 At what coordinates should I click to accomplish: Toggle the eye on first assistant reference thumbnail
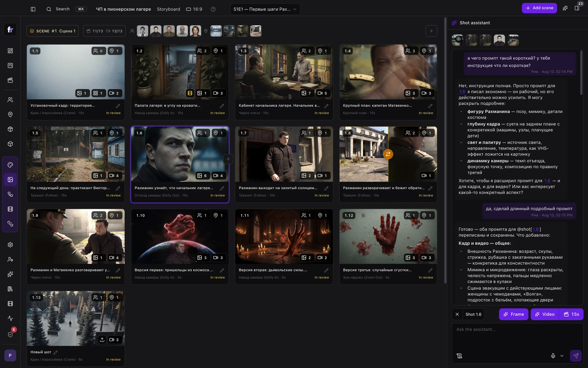coord(458,39)
